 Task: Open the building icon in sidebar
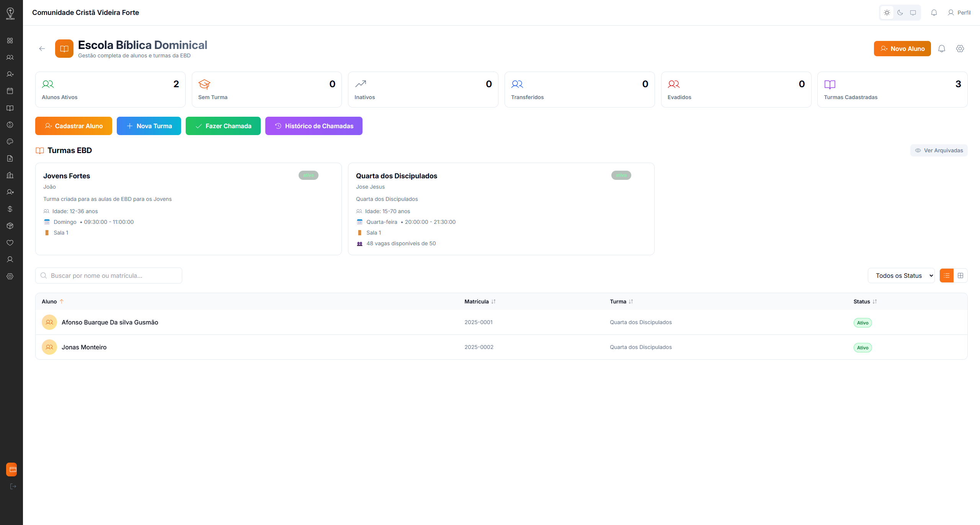pyautogui.click(x=10, y=175)
